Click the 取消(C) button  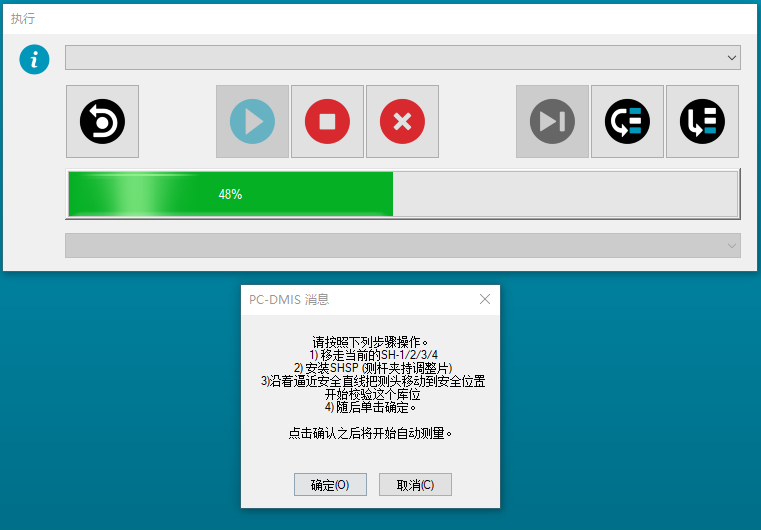point(415,485)
